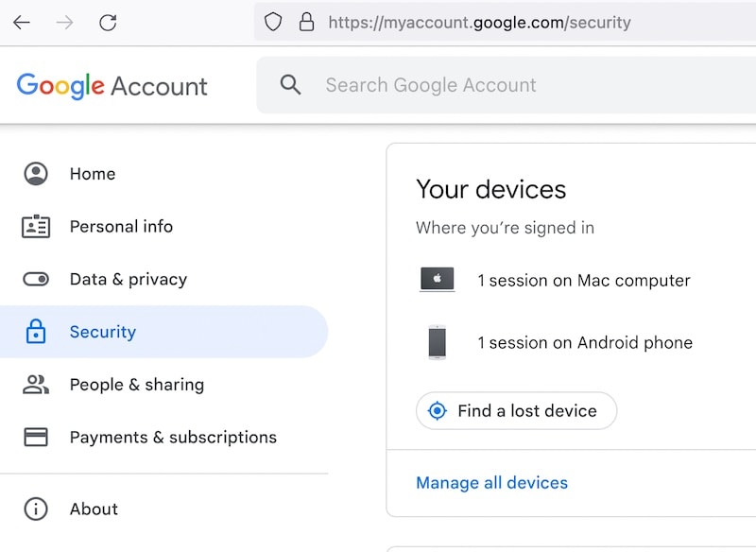The width and height of the screenshot is (756, 552).
Task: Click the padlock site info icon
Action: [x=305, y=22]
